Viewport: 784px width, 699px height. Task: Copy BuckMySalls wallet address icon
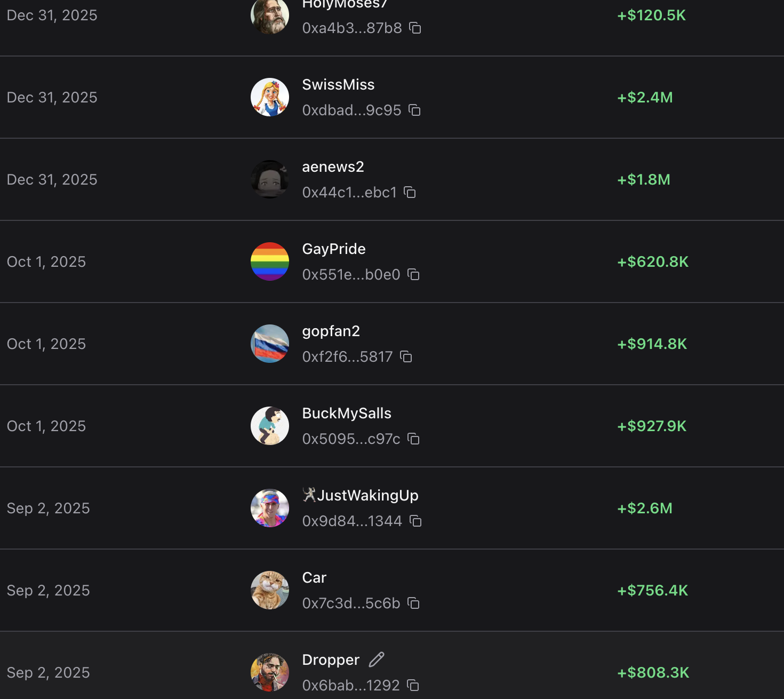click(413, 439)
